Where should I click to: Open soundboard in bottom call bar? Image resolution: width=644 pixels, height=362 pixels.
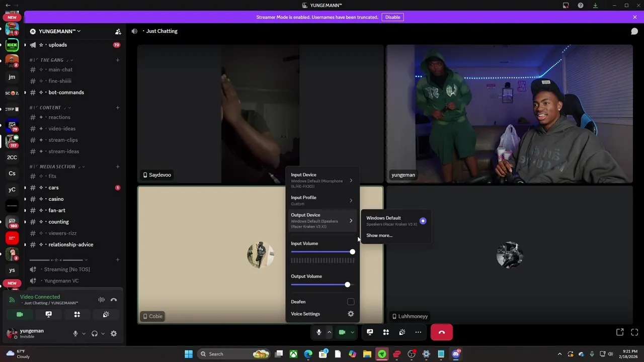[402, 332]
